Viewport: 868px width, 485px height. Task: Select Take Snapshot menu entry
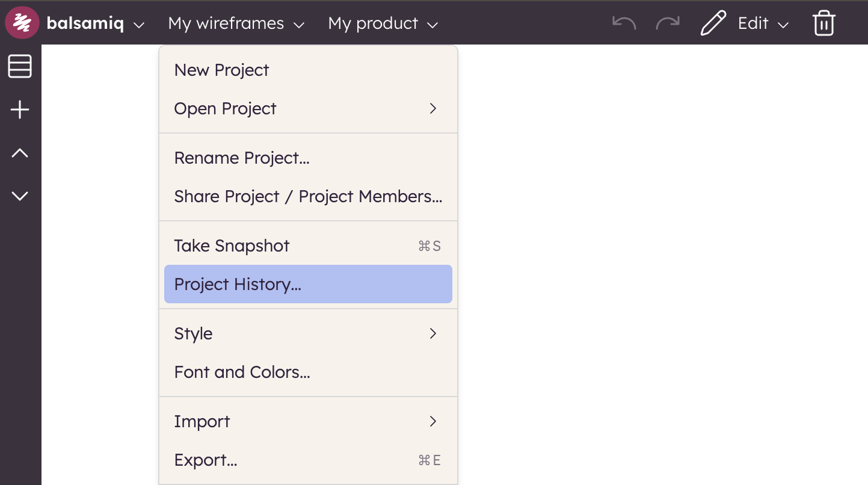coord(232,246)
